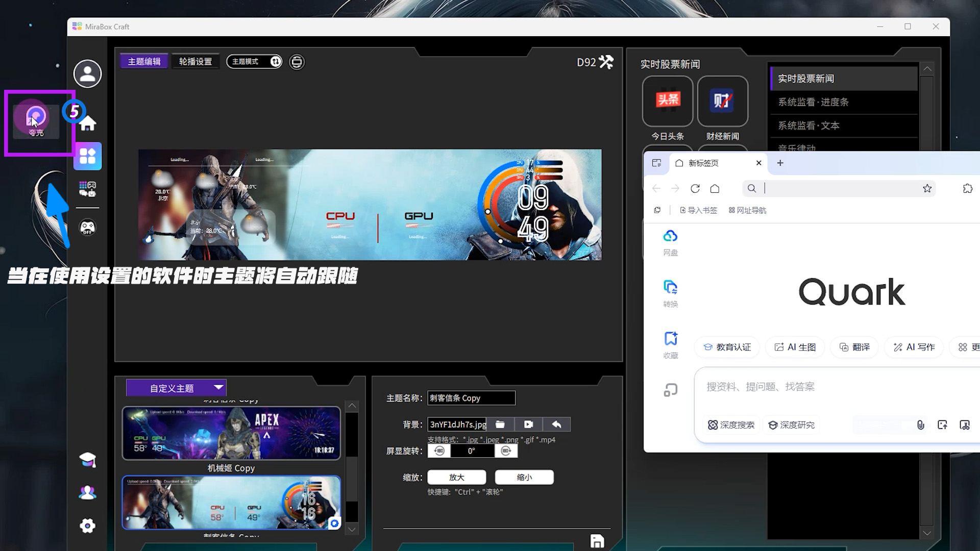The width and height of the screenshot is (980, 551).
Task: Open 网址导航 in Quark bookmarks bar
Action: point(747,210)
